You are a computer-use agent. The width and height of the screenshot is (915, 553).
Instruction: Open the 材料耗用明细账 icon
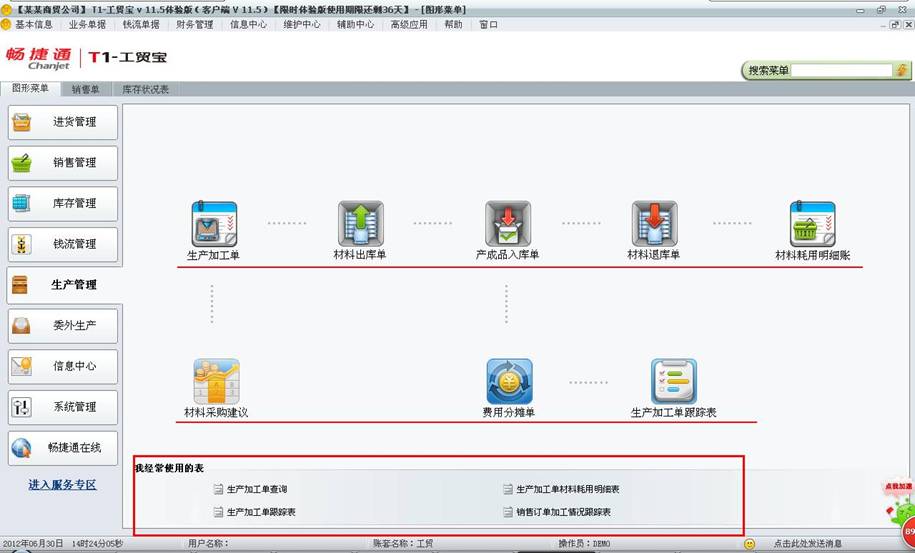(812, 225)
